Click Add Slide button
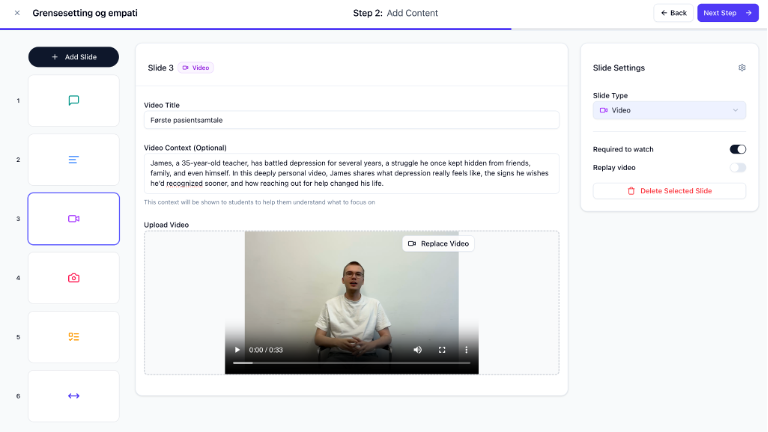Screen dimensions: 768x432 coord(73,57)
